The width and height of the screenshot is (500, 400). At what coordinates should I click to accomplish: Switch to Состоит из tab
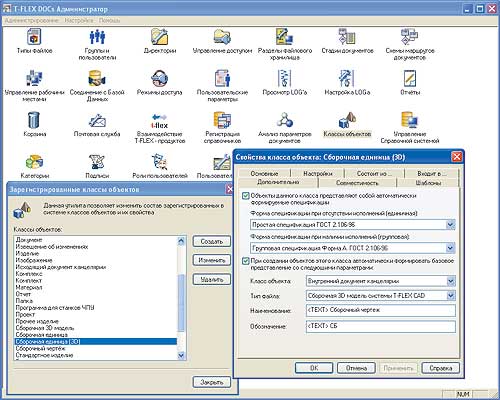(x=374, y=173)
